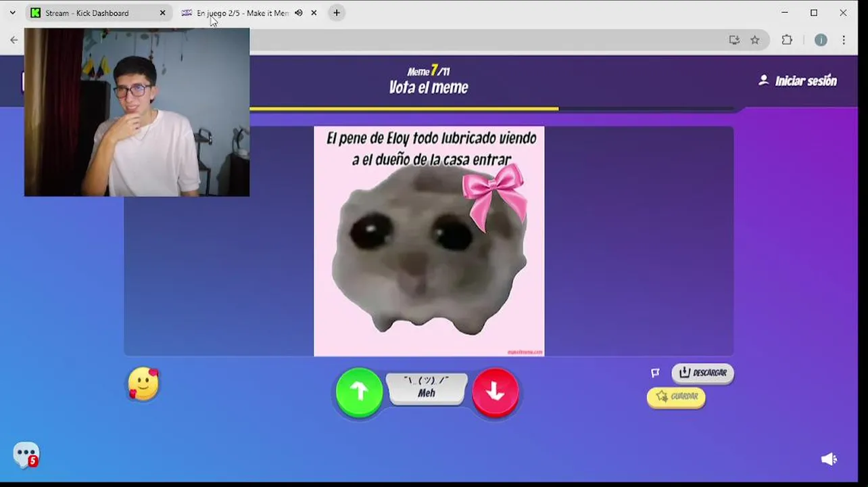Click install app icon in address bar
Image resolution: width=868 pixels, height=487 pixels.
click(734, 40)
